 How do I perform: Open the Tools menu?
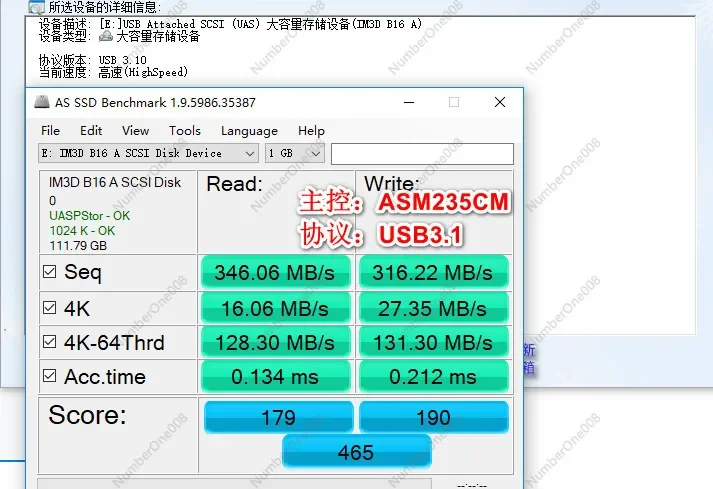pos(185,131)
